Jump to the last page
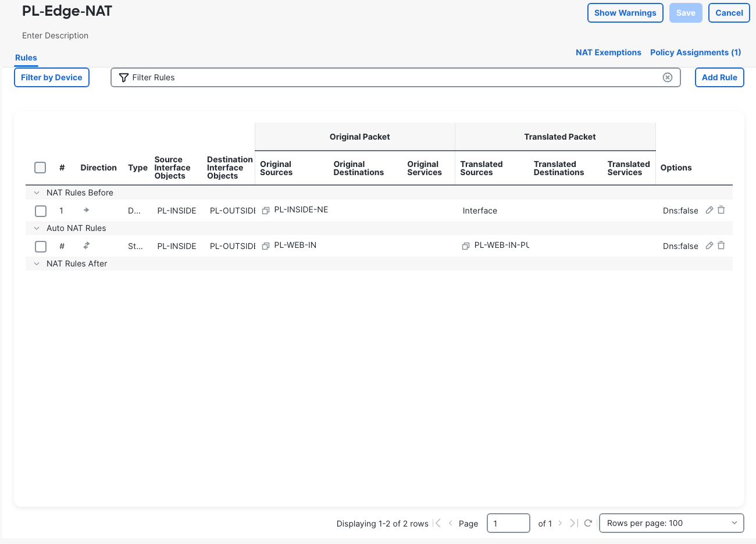 (573, 523)
